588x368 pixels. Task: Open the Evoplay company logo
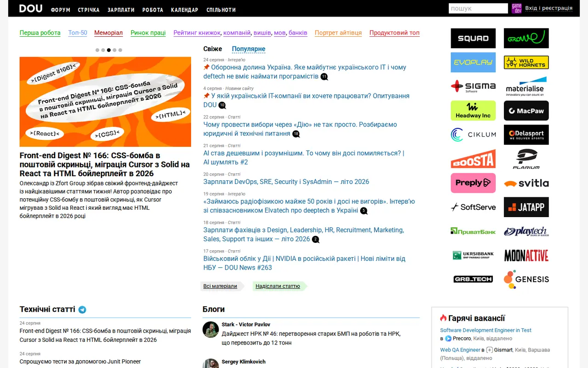pos(473,63)
